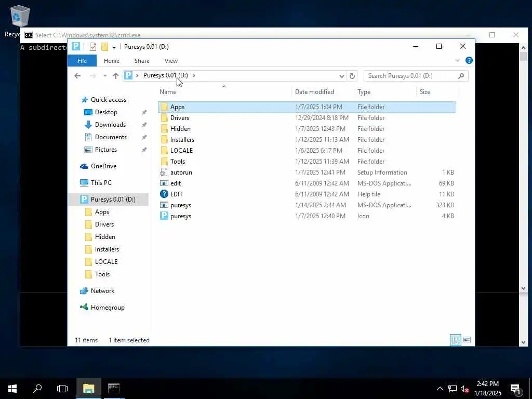
Task: Click the clock showing 2:42 PM
Action: [487, 384]
